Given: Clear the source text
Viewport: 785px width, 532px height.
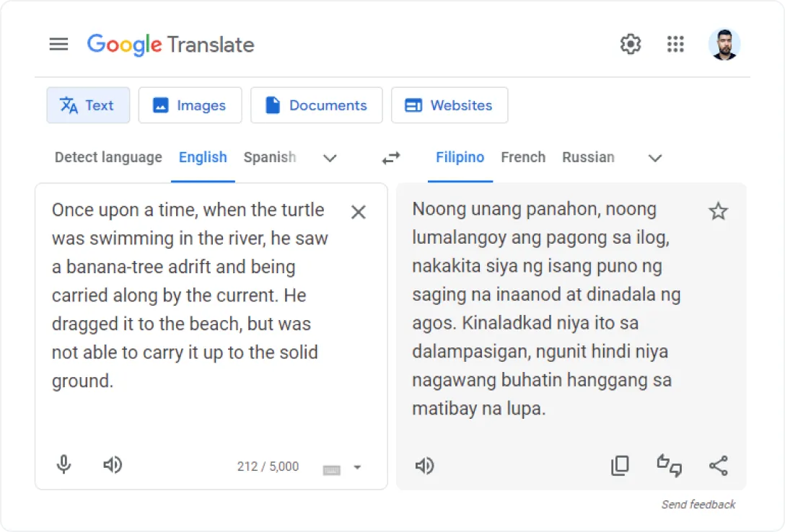Looking at the screenshot, I should pos(359,212).
